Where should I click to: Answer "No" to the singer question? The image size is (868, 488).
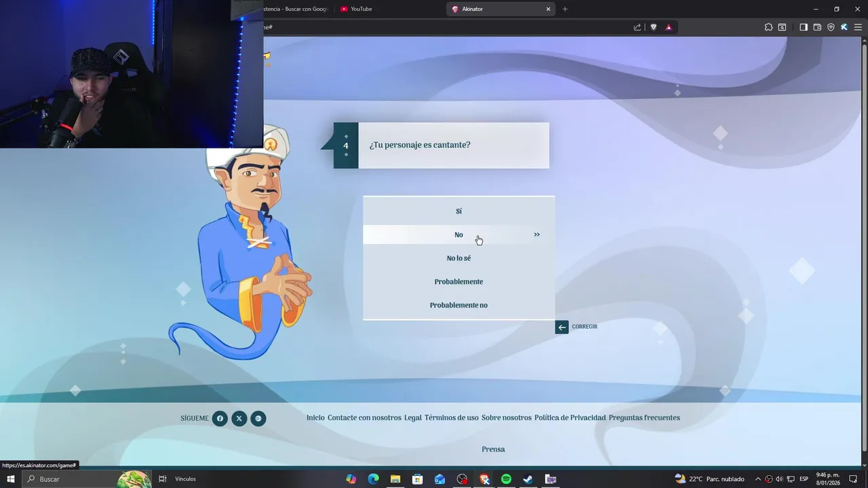[458, 235]
